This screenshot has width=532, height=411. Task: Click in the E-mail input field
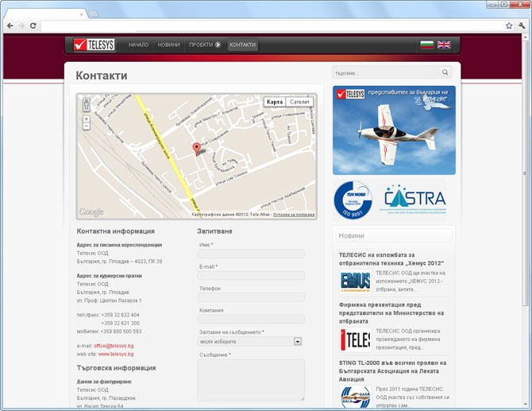[x=251, y=276]
